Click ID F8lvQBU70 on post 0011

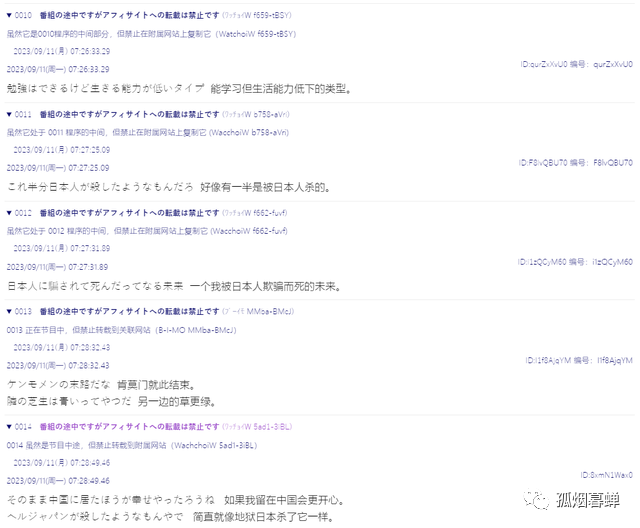tap(543, 163)
